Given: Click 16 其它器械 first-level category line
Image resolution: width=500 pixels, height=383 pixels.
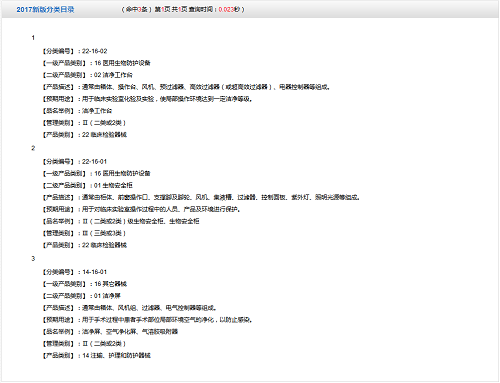Looking at the screenshot, I should (85, 284).
